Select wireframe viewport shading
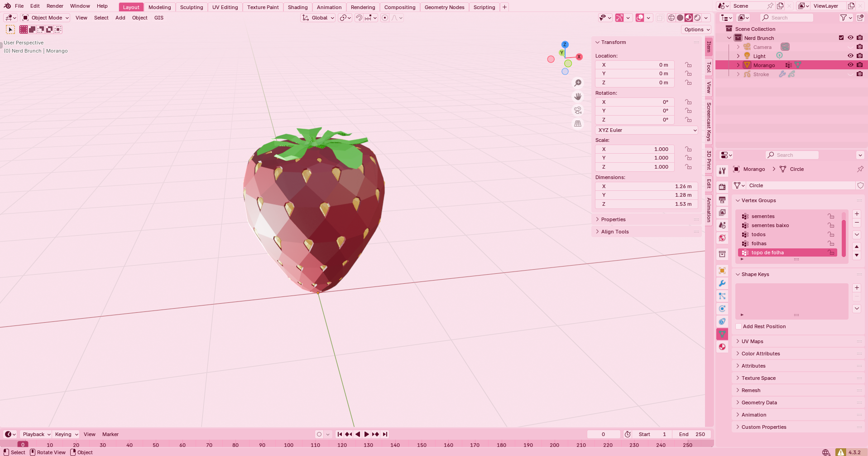Screen dimensions: 868x456 [671, 18]
